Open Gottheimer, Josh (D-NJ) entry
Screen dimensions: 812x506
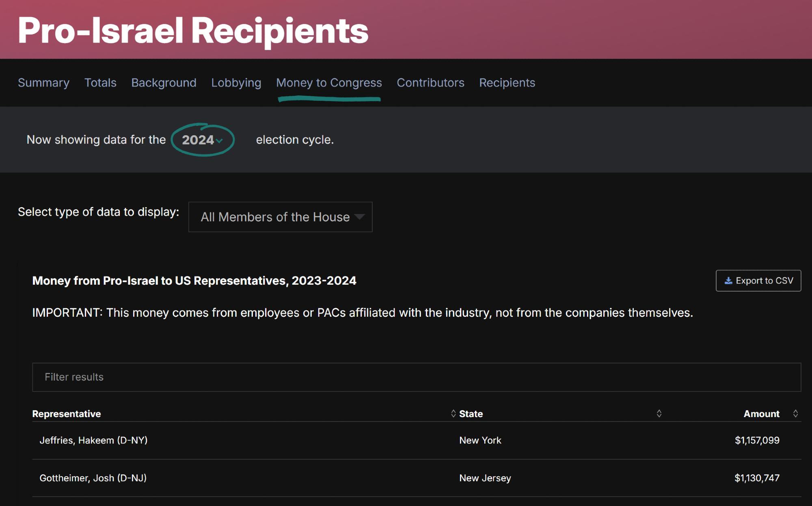pos(93,478)
